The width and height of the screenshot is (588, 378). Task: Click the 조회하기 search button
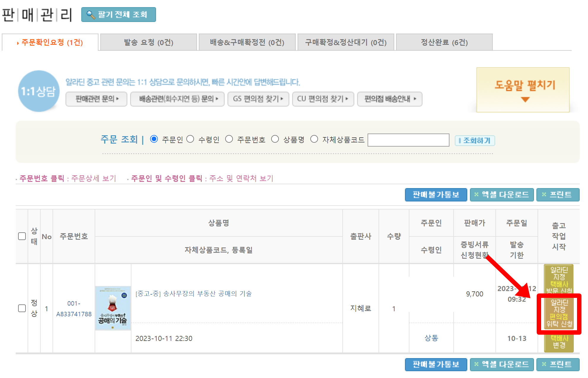pyautogui.click(x=474, y=140)
